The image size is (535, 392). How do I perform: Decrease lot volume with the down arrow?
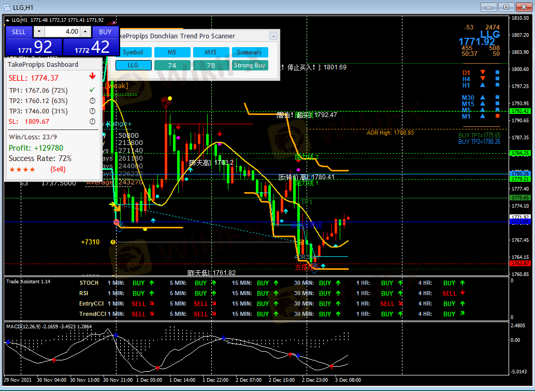click(39, 32)
